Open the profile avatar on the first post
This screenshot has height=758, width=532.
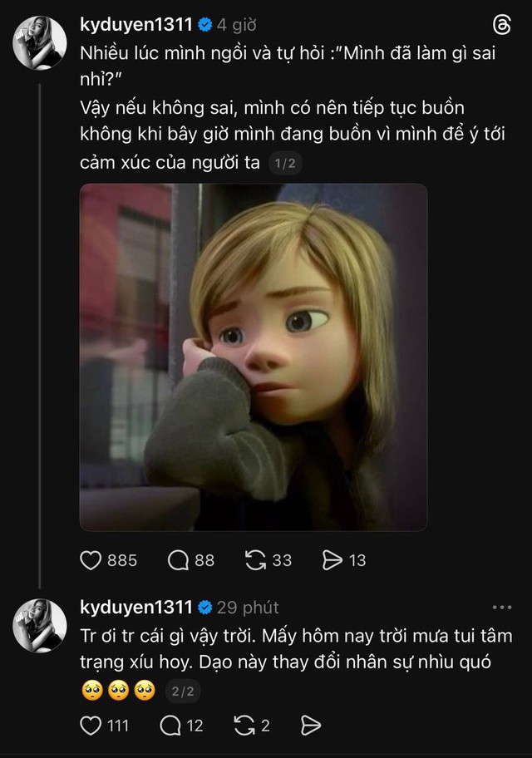[40, 42]
